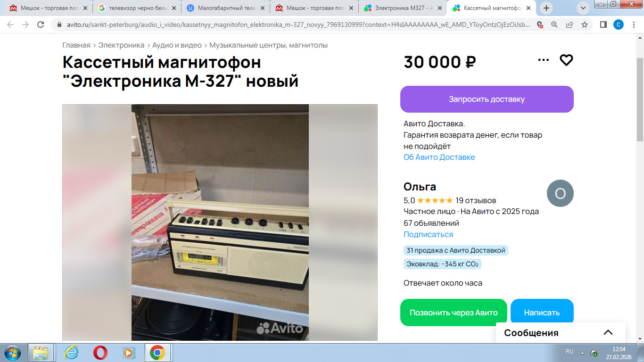Switch to the Электроника М327 tab
Viewport: 644px width, 362px height.
tap(403, 8)
